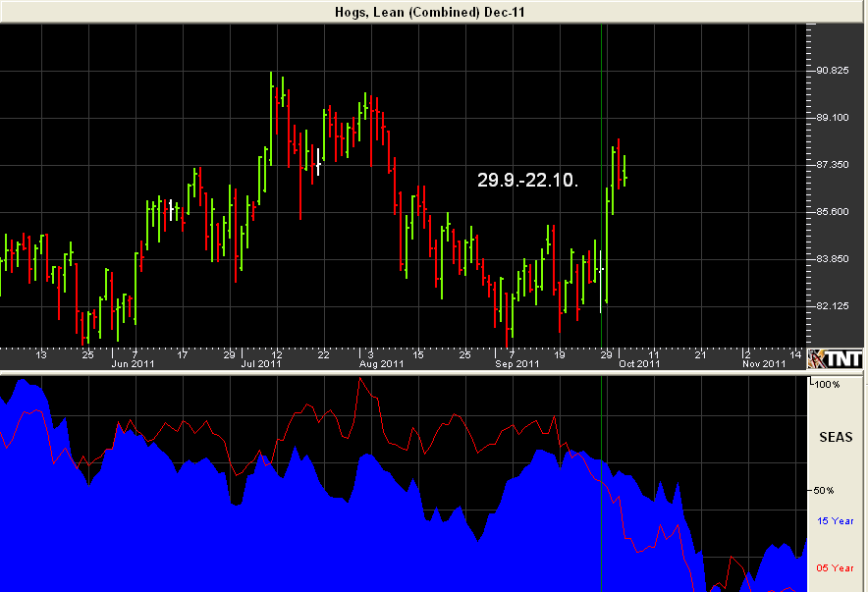Click the white price bar near July 22
The image size is (868, 592).
point(318,162)
